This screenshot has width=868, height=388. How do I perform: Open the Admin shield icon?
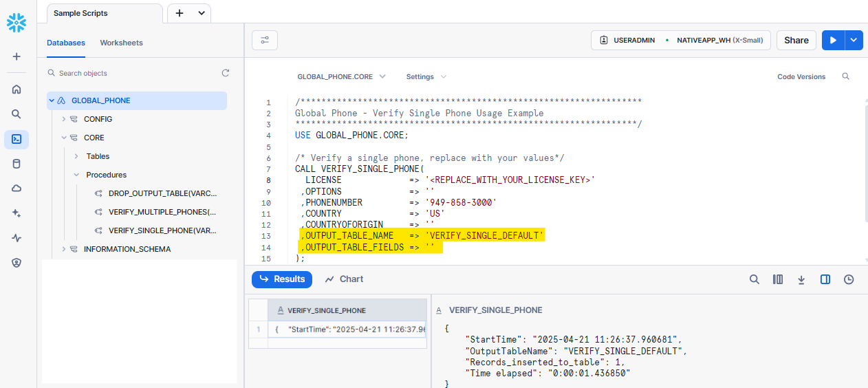pyautogui.click(x=17, y=263)
